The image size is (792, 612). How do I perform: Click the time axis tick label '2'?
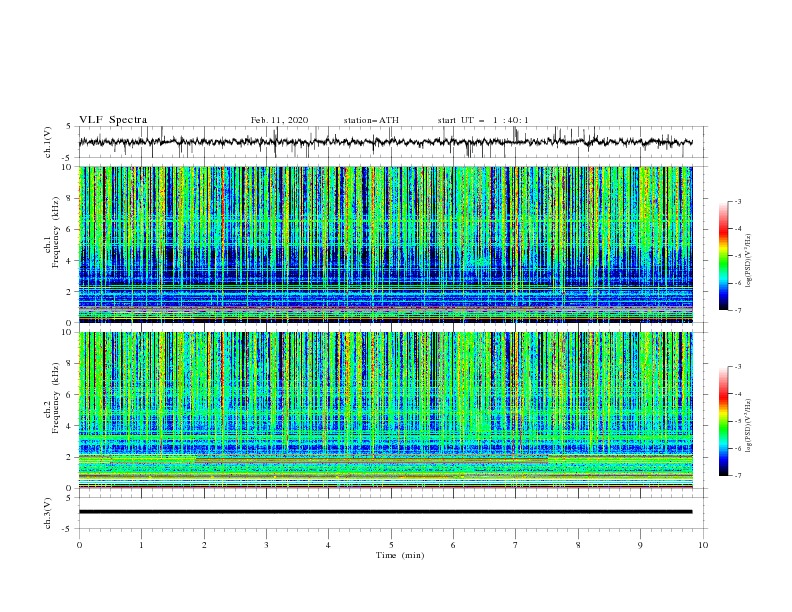click(x=204, y=545)
